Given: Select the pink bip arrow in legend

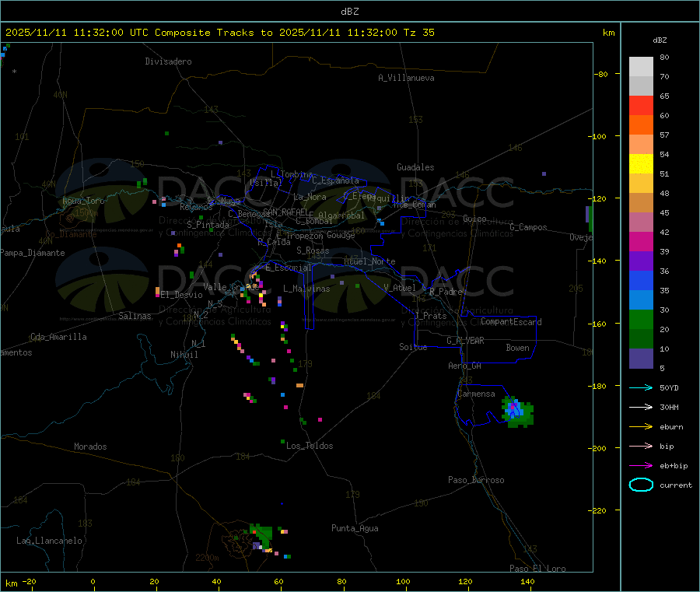Looking at the screenshot, I should 641,446.
